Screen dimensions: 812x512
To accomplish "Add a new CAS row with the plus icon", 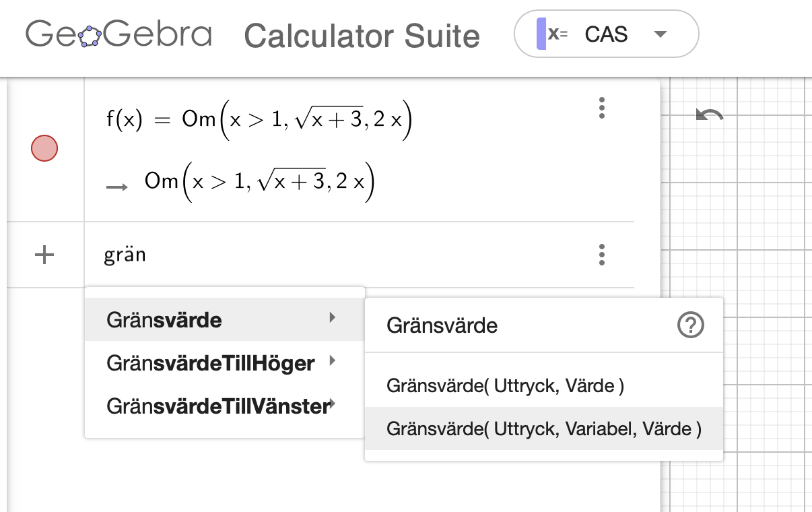I will [44, 255].
